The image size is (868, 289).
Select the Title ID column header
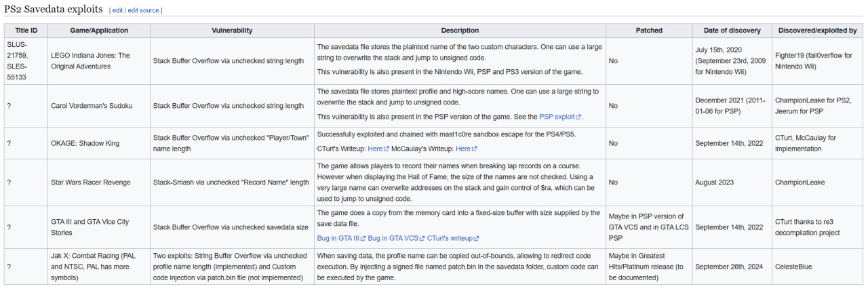click(26, 31)
